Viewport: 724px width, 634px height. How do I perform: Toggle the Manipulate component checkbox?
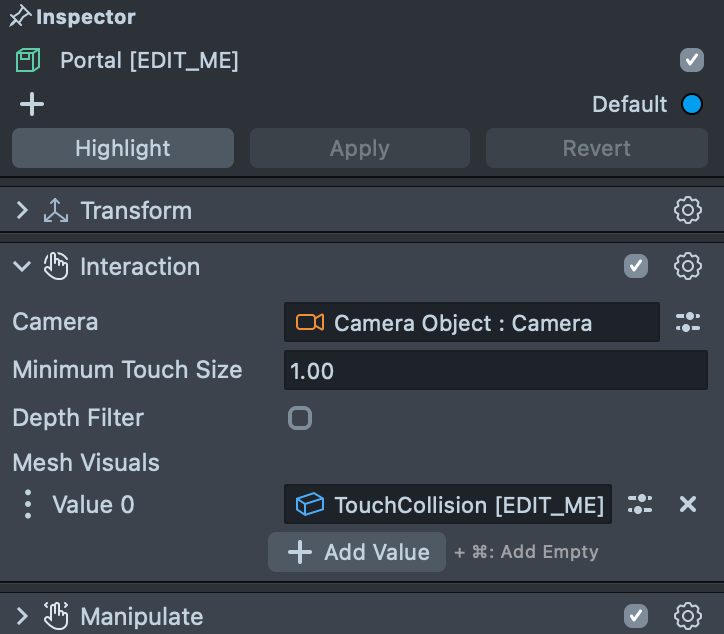[635, 616]
